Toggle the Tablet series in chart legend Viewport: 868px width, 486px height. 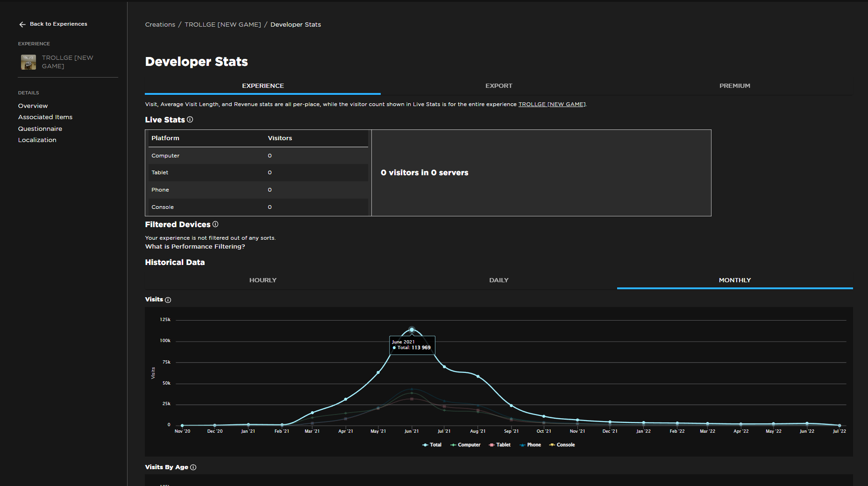point(499,445)
